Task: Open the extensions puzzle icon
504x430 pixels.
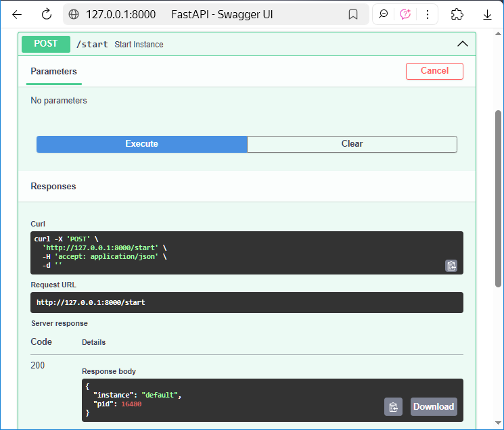Action: pos(457,14)
